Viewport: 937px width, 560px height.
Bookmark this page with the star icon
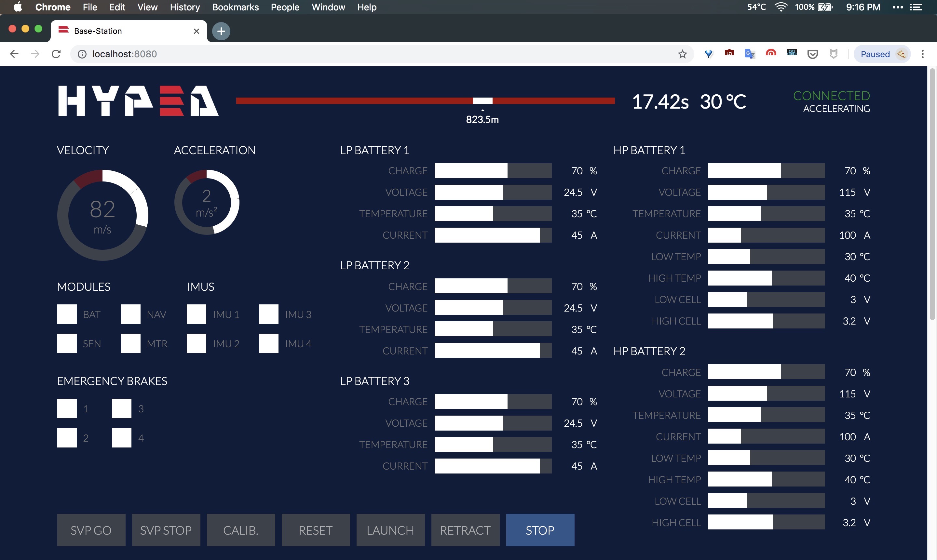[x=682, y=54]
